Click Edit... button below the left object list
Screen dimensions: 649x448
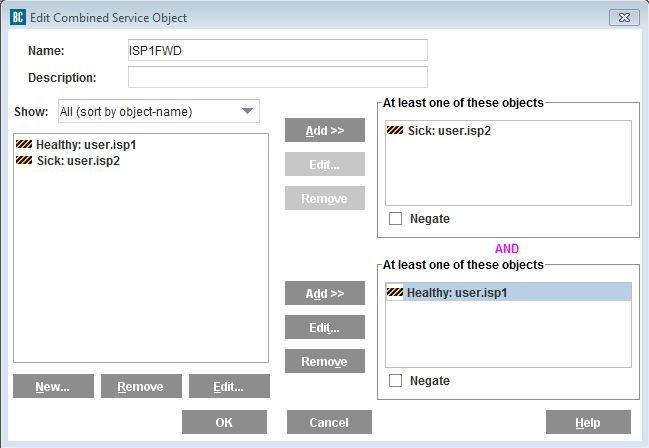(x=229, y=387)
